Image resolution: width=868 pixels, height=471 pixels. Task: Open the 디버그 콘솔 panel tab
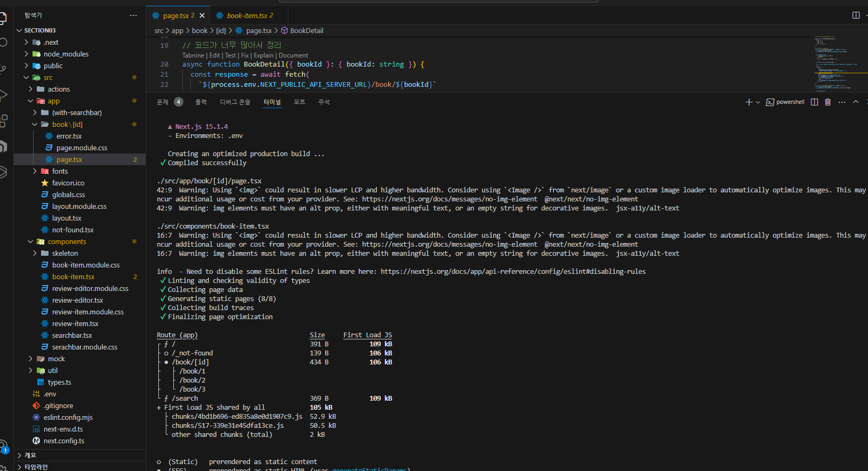pos(235,102)
